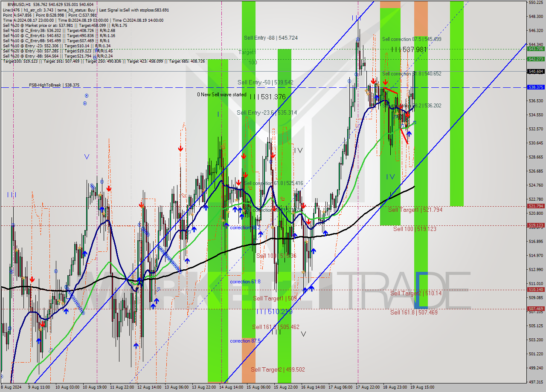Click 'Sell correction 87.5 | 545.499' label
Screen dimensions: 546x392
(x=412, y=39)
